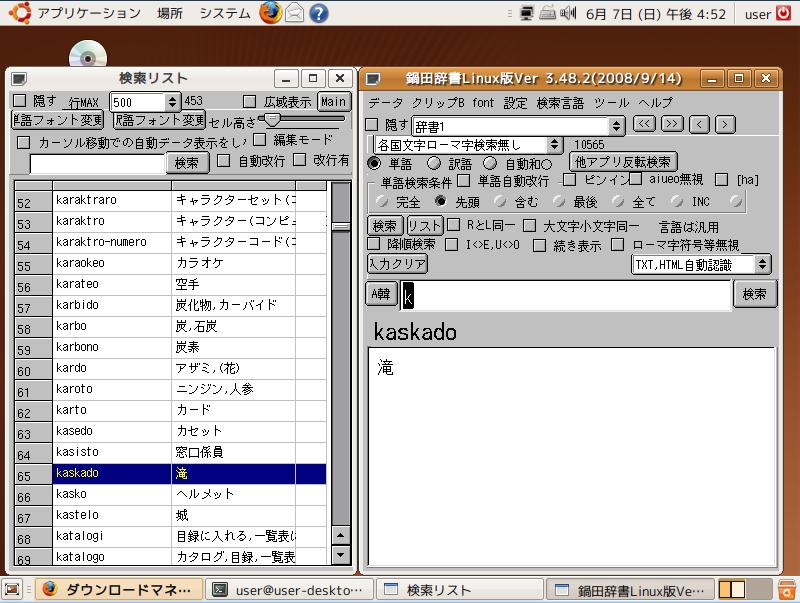800x603 pixels.
Task: Select the 完全 match radio option
Action: (x=382, y=202)
